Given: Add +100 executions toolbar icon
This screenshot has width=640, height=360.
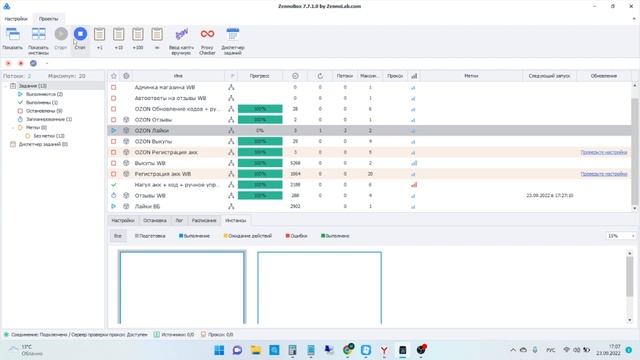Looking at the screenshot, I should coord(138,34).
